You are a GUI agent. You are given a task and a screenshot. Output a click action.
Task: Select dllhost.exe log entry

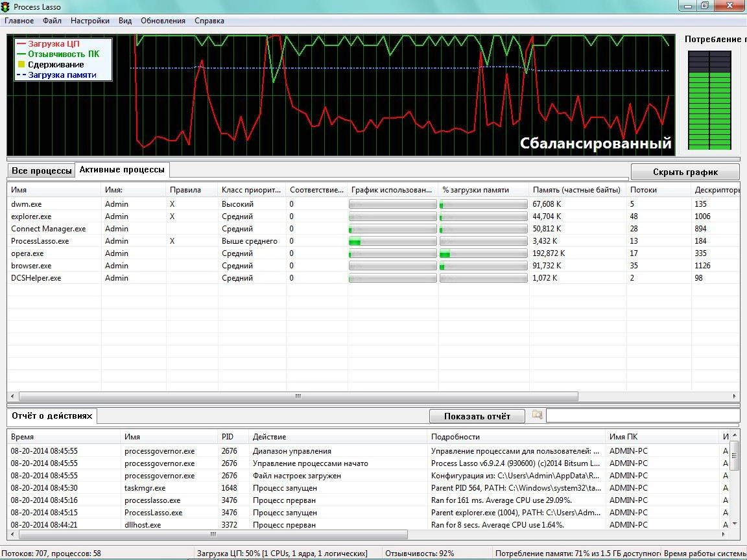pos(368,525)
